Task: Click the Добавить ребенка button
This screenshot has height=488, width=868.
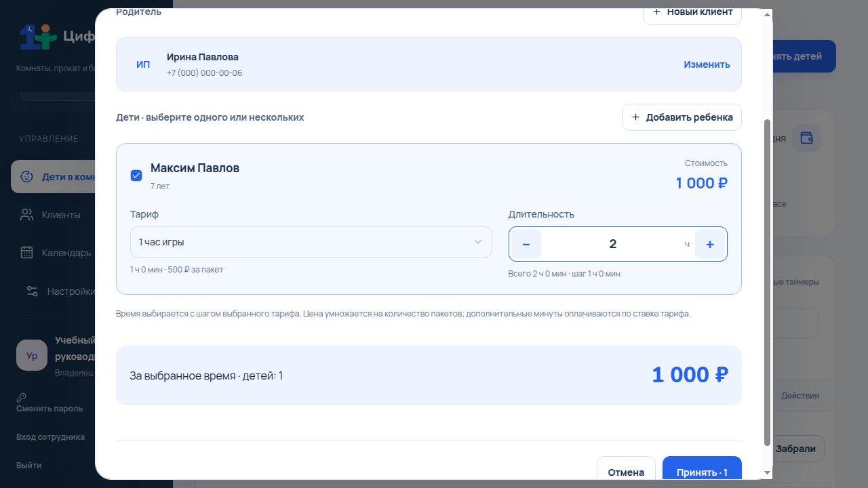Action: [682, 117]
